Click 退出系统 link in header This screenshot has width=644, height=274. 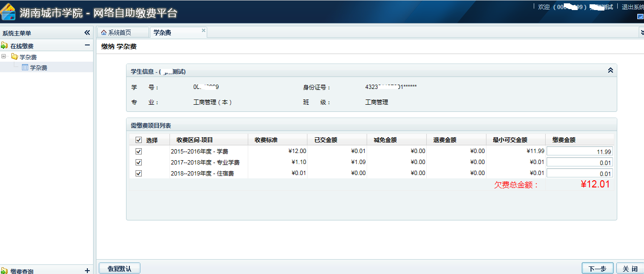[x=632, y=7]
